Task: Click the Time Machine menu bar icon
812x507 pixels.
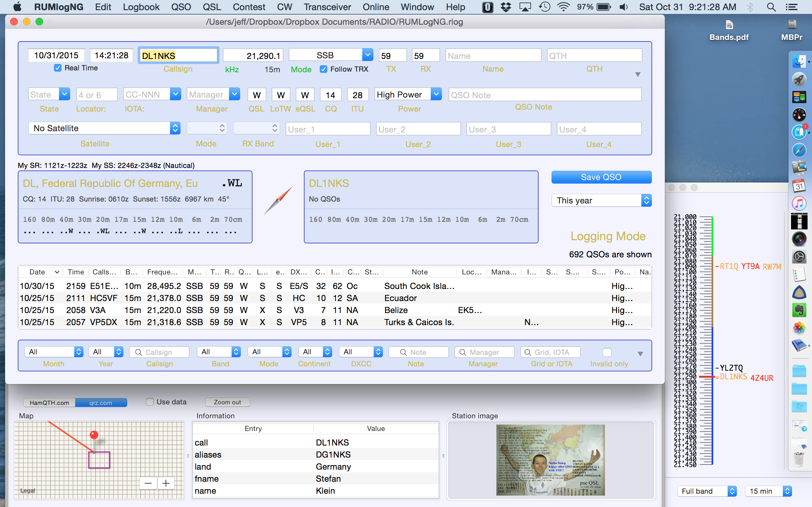Action: pos(544,7)
